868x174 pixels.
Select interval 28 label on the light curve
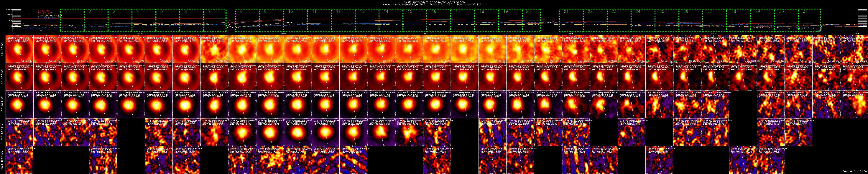(734, 11)
